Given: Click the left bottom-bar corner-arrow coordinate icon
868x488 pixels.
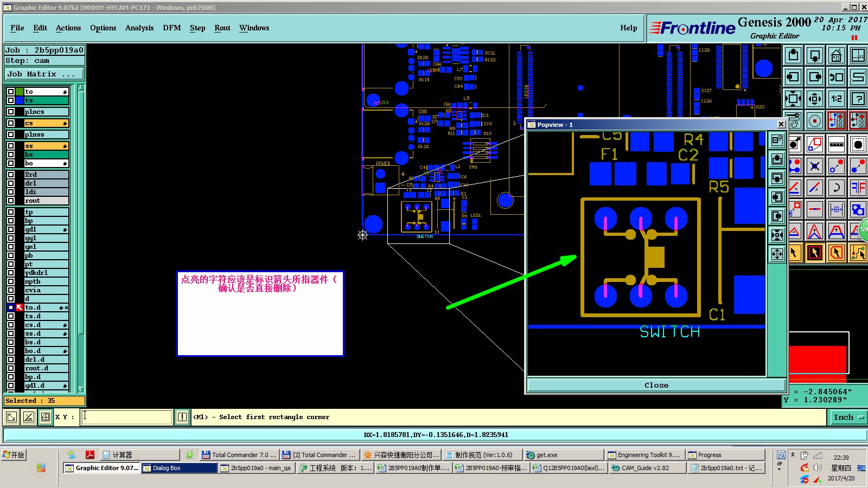Looking at the screenshot, I should tap(11, 417).
